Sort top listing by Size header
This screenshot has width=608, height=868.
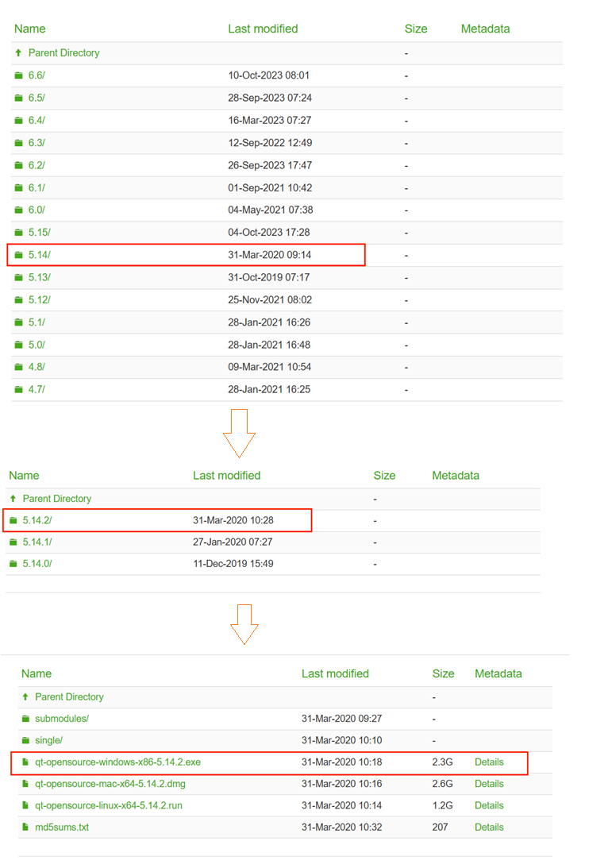[416, 29]
